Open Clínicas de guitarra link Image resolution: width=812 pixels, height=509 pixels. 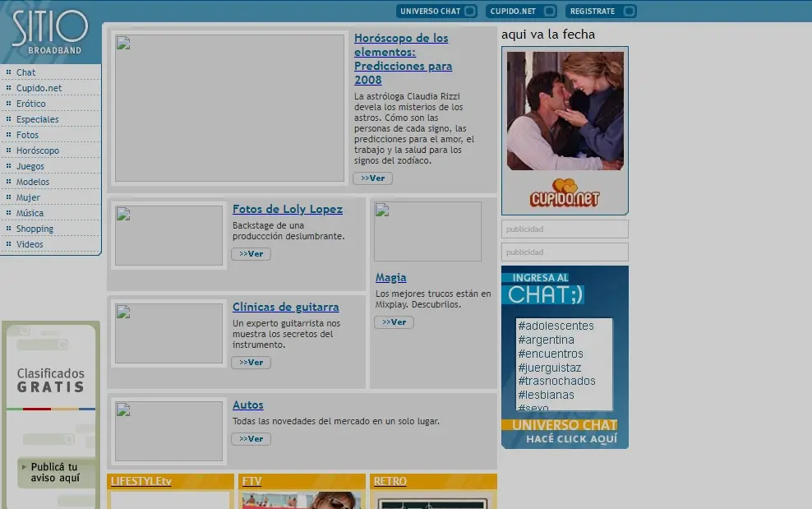285,307
